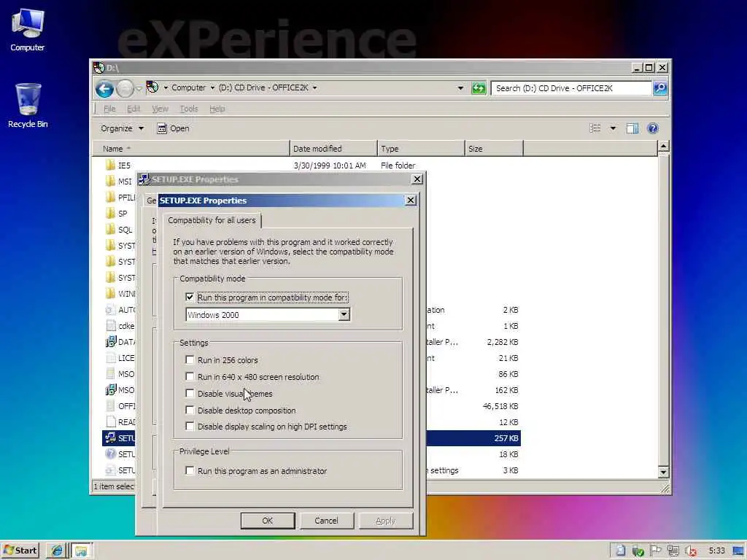Click the 5:33 taskbar clock
747x560 pixels.
click(716, 551)
